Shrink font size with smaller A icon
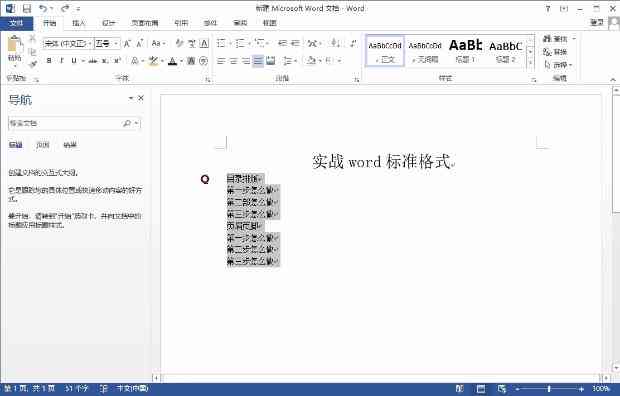Image resolution: width=620 pixels, height=396 pixels. click(139, 44)
